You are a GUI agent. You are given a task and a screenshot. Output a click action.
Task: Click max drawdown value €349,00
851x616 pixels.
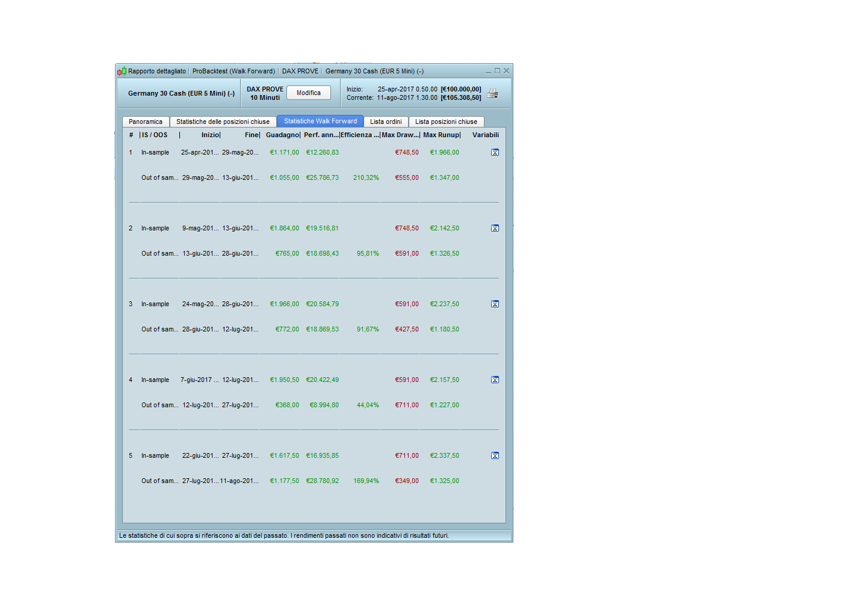(x=407, y=481)
